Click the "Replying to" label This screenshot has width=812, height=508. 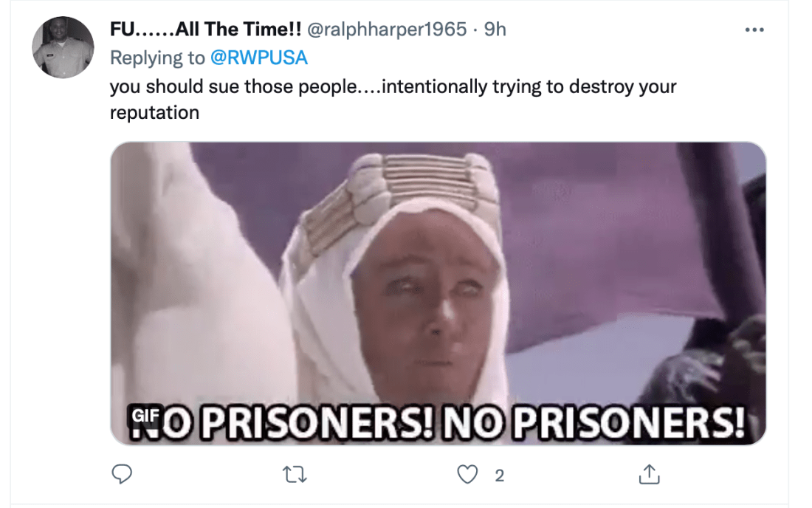click(x=157, y=58)
